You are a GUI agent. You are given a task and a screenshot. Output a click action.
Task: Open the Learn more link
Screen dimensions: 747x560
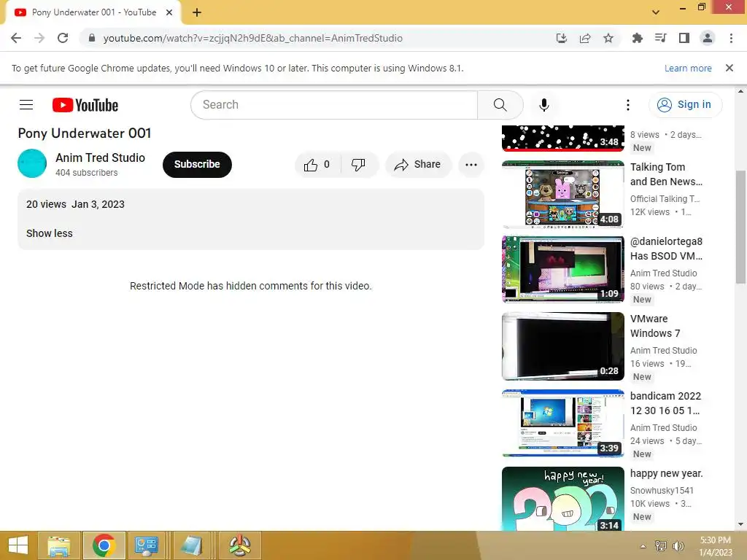click(688, 68)
